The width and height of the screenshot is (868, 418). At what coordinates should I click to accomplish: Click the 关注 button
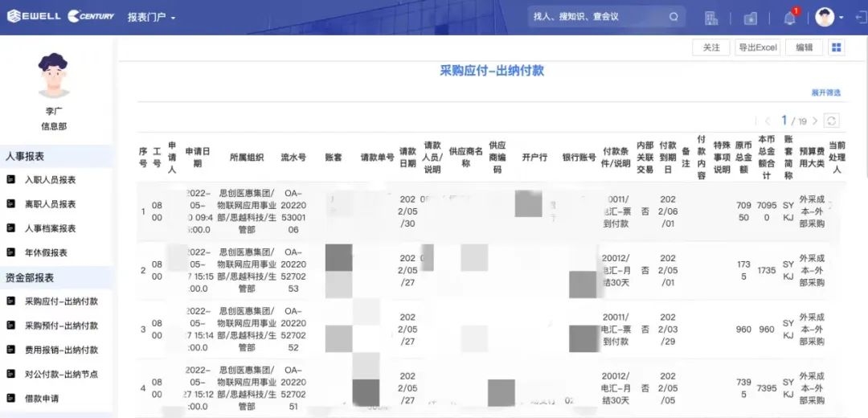(711, 47)
